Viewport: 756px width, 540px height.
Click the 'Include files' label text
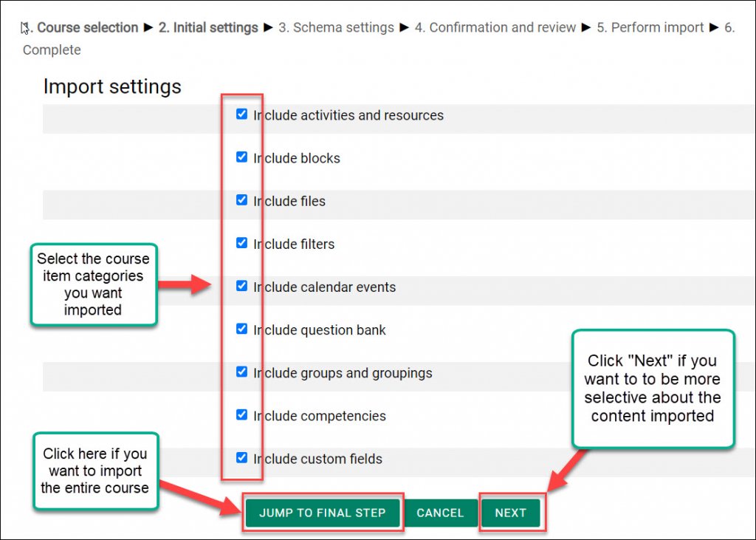point(289,201)
